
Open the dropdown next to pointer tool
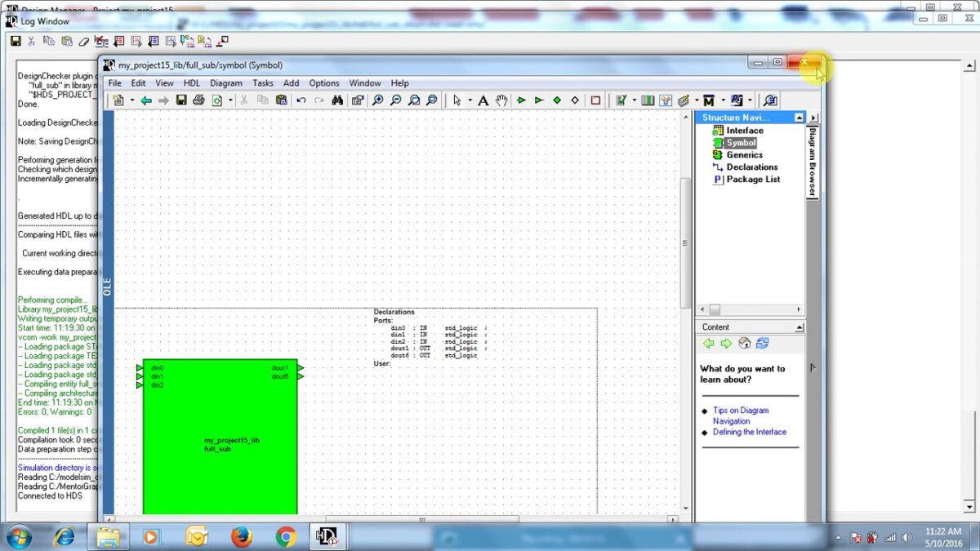[470, 100]
